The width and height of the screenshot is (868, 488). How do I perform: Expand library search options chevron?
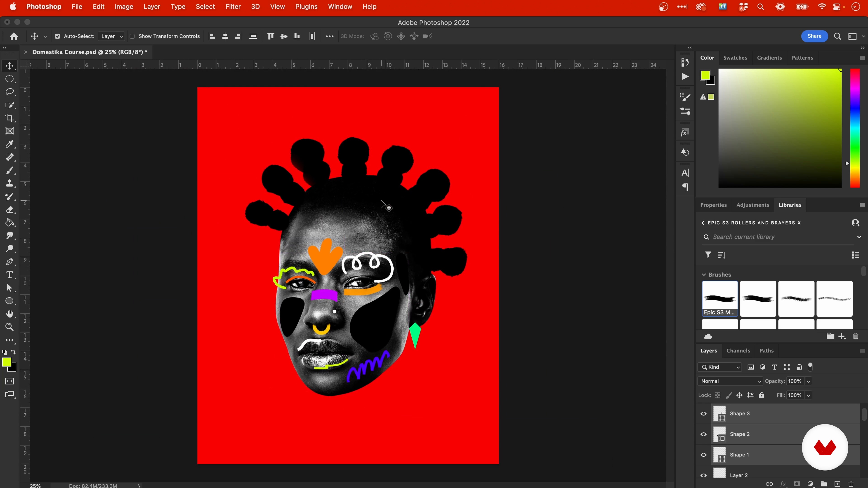tap(859, 237)
